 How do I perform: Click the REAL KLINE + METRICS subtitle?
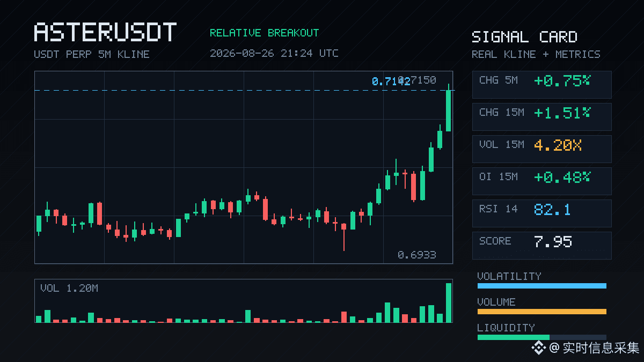pos(536,54)
